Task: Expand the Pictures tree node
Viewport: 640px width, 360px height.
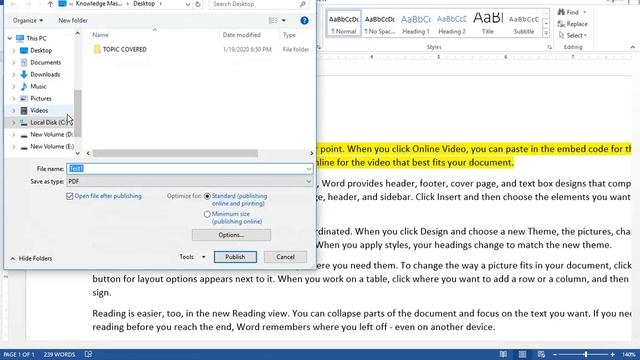Action: tap(13, 99)
